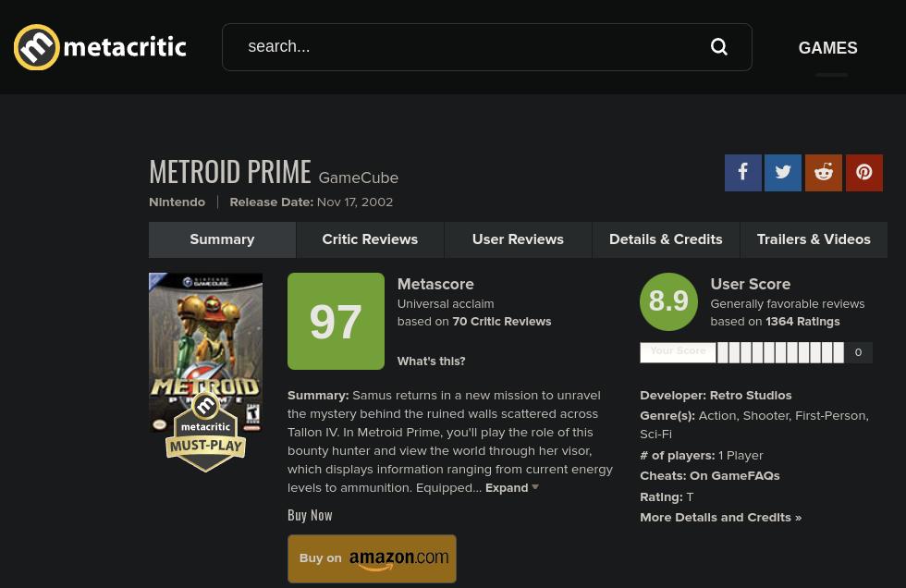
Task: Share on Pinterest icon
Action: pos(863,172)
